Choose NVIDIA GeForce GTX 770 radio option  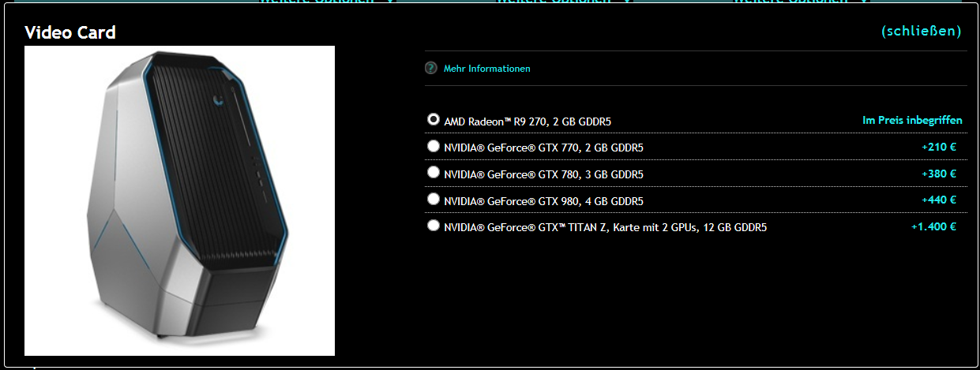(433, 146)
